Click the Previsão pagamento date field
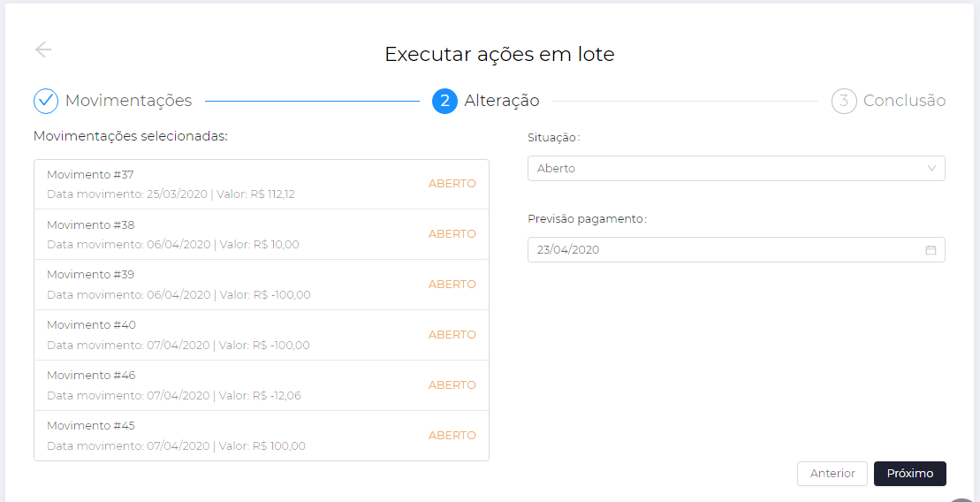980x502 pixels. pos(725,250)
